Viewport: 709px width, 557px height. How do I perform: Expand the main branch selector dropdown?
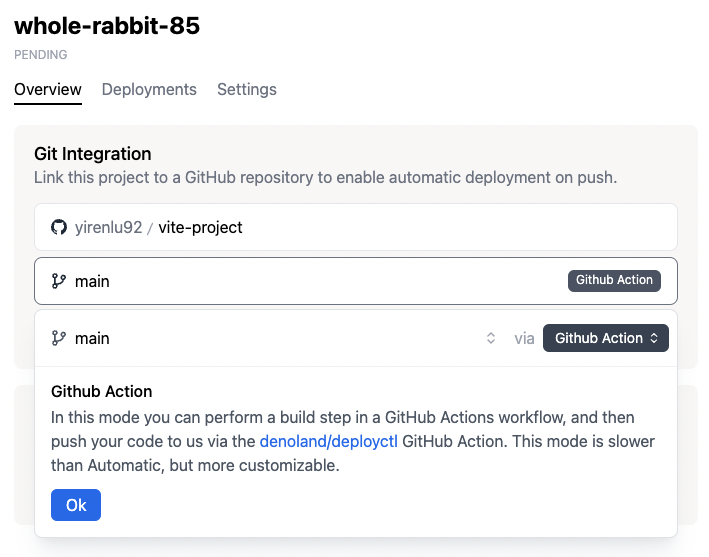[x=270, y=338]
